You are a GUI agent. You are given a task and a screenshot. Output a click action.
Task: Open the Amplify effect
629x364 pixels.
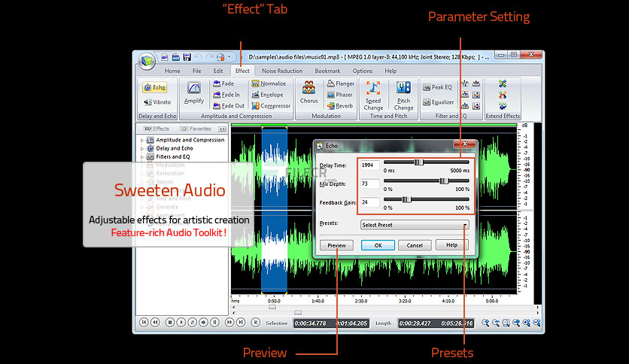(x=194, y=93)
